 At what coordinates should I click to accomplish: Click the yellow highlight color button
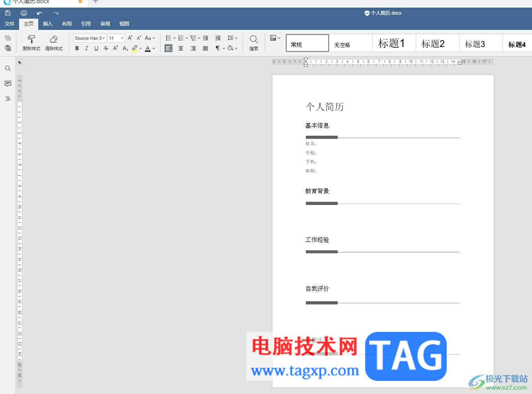[x=135, y=48]
